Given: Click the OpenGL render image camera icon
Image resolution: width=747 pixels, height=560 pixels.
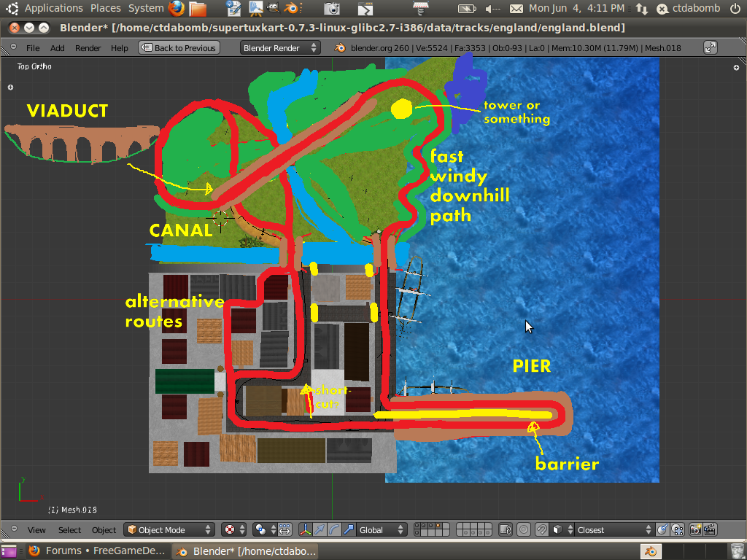Looking at the screenshot, I should [x=695, y=530].
